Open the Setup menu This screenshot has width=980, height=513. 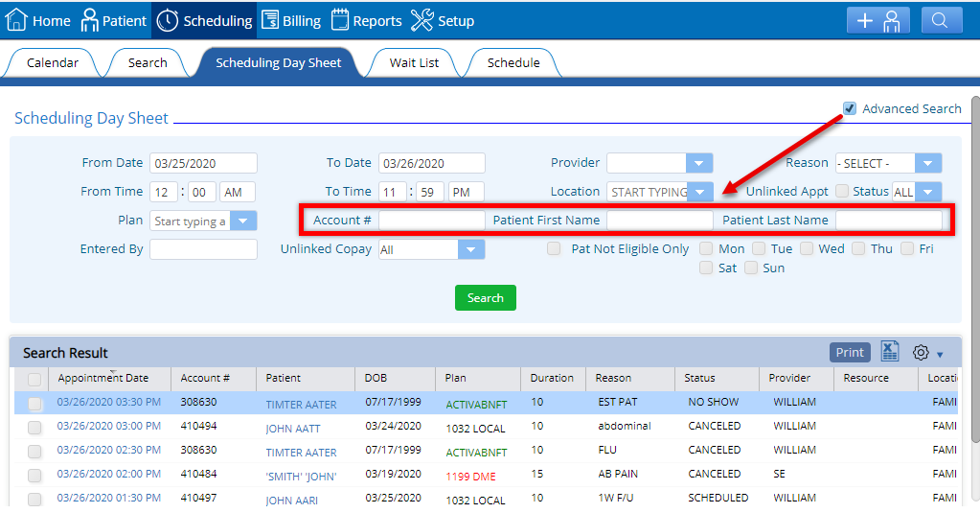pos(443,21)
